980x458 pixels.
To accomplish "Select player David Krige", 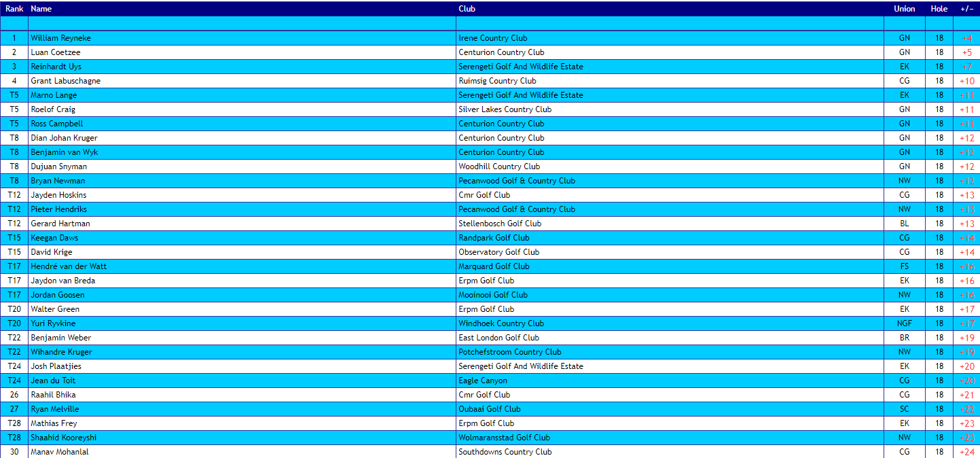I will pos(51,252).
